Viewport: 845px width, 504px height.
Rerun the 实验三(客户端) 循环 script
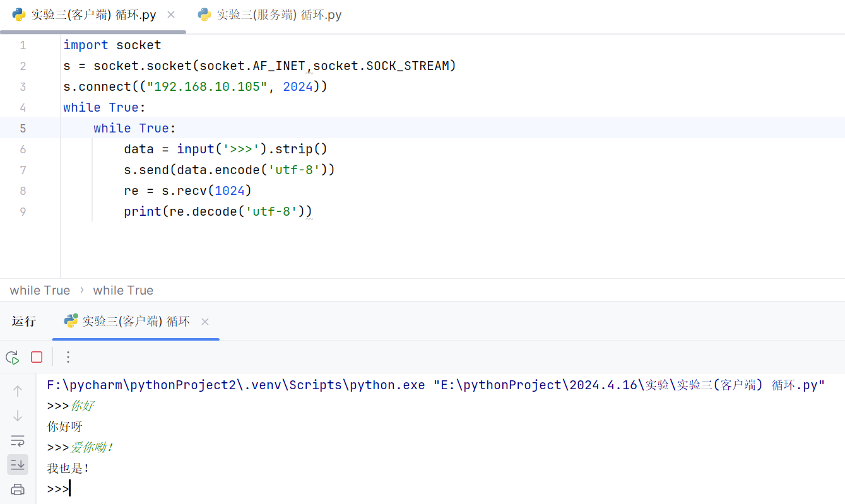(12, 358)
